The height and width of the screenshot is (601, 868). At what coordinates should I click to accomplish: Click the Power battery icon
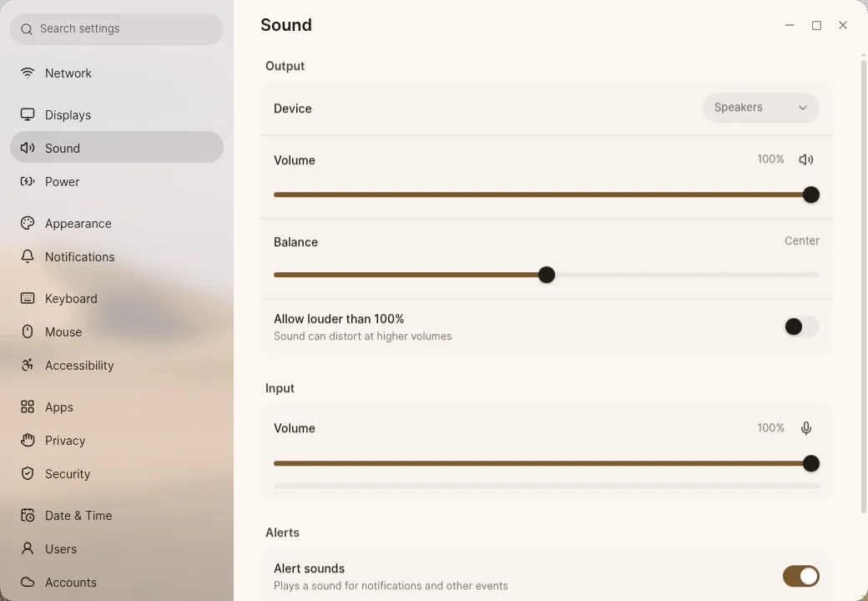point(27,181)
